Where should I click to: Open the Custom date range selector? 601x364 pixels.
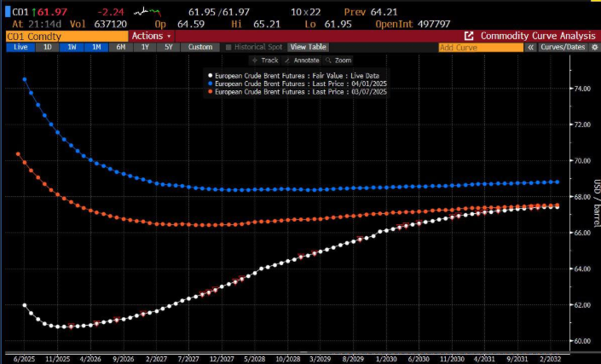pos(199,48)
